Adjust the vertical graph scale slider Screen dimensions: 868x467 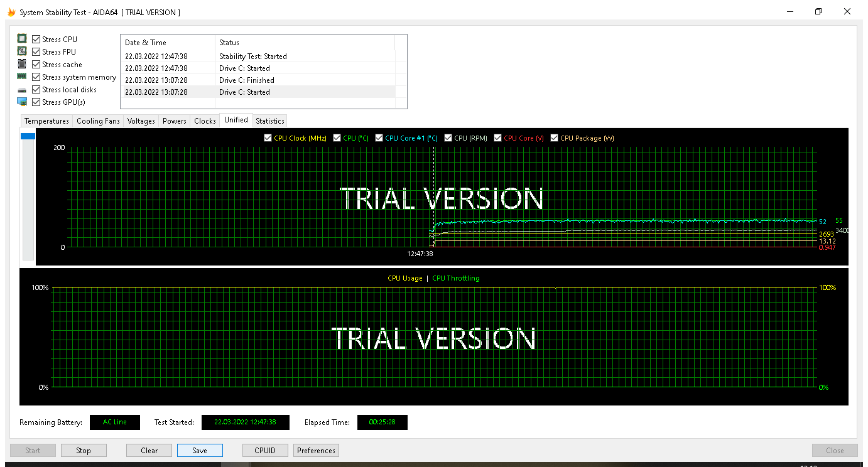[28, 136]
